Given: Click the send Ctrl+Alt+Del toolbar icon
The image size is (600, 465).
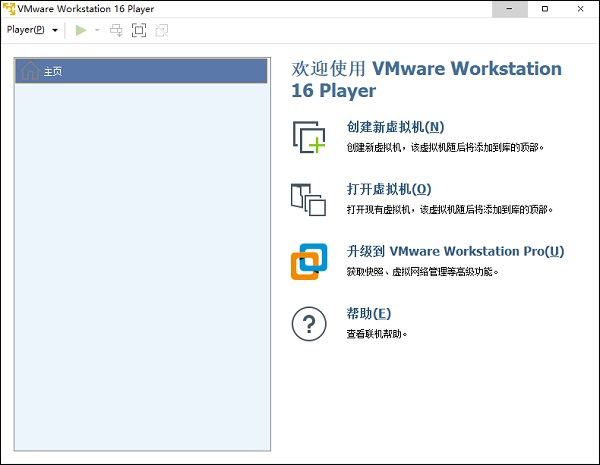Looking at the screenshot, I should pyautogui.click(x=116, y=30).
